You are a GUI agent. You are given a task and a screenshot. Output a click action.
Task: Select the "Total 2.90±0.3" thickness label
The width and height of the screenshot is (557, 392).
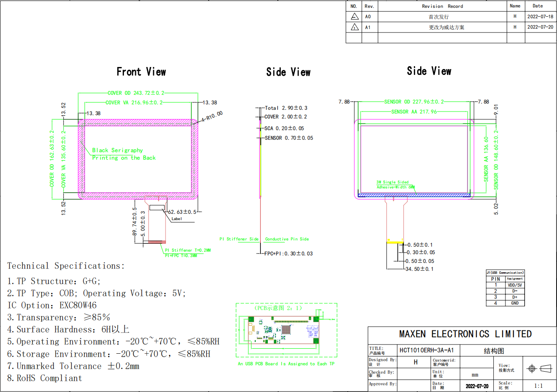coord(286,108)
